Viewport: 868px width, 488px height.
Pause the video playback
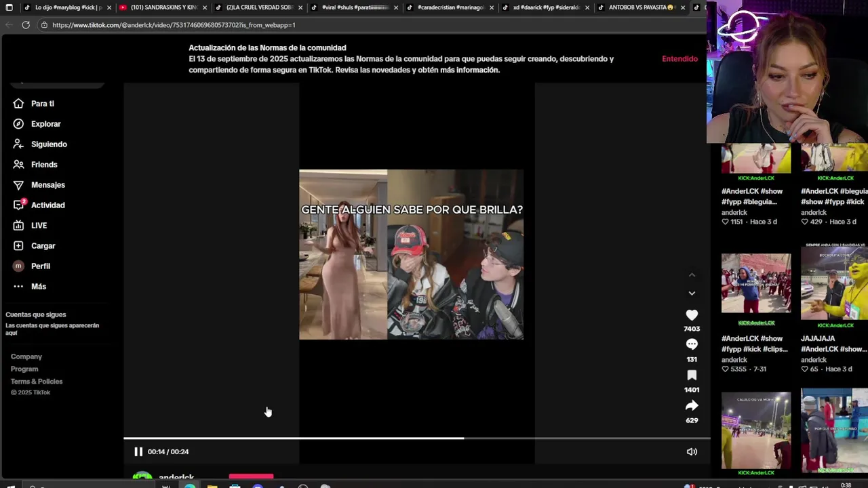click(138, 451)
